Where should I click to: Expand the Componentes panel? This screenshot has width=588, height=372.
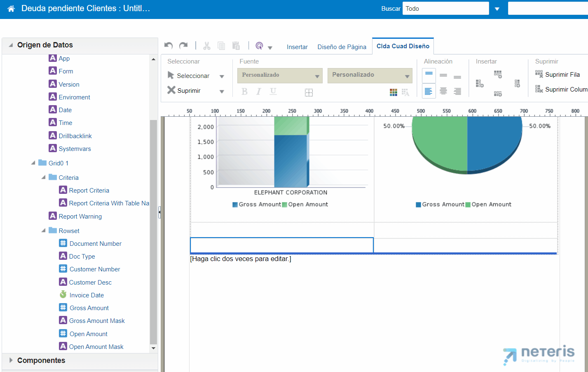11,360
